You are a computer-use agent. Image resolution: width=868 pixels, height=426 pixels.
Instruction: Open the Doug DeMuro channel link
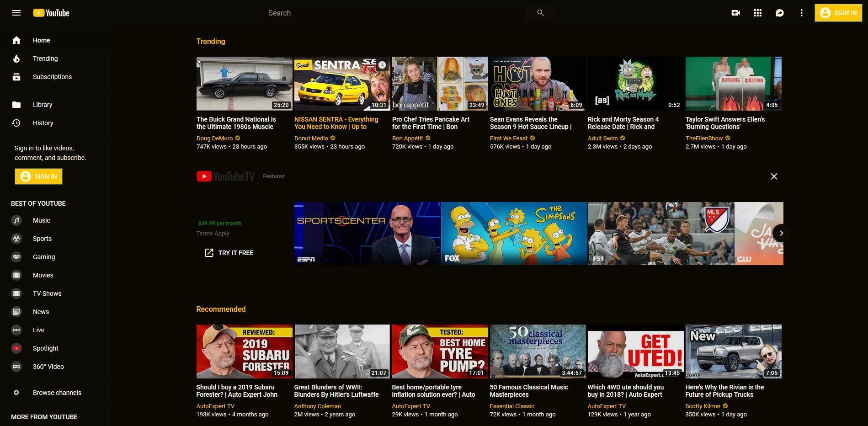click(214, 138)
